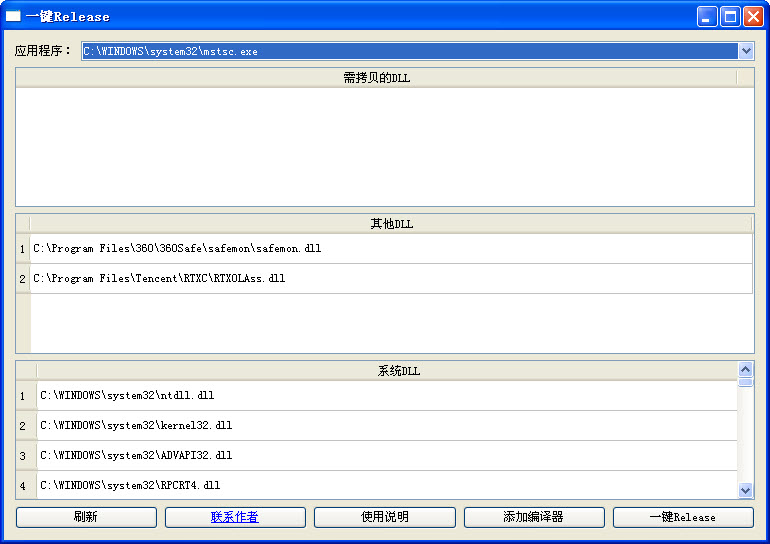Open the 应用程序 path dropdown

(745, 51)
